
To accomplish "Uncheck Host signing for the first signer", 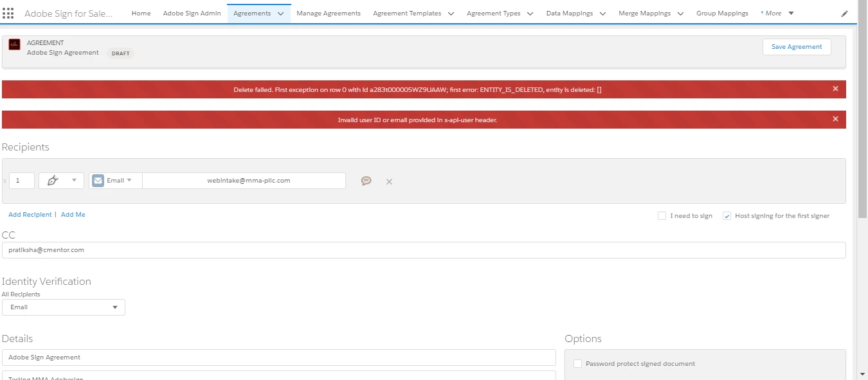I will tap(727, 216).
